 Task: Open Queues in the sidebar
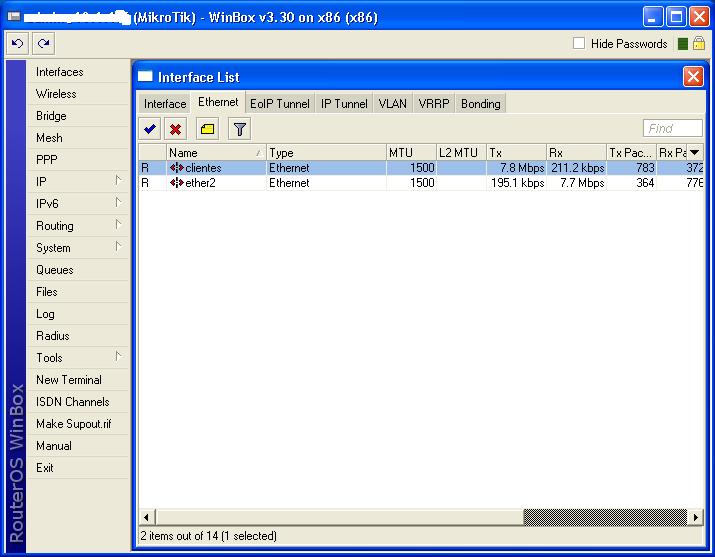[78, 270]
